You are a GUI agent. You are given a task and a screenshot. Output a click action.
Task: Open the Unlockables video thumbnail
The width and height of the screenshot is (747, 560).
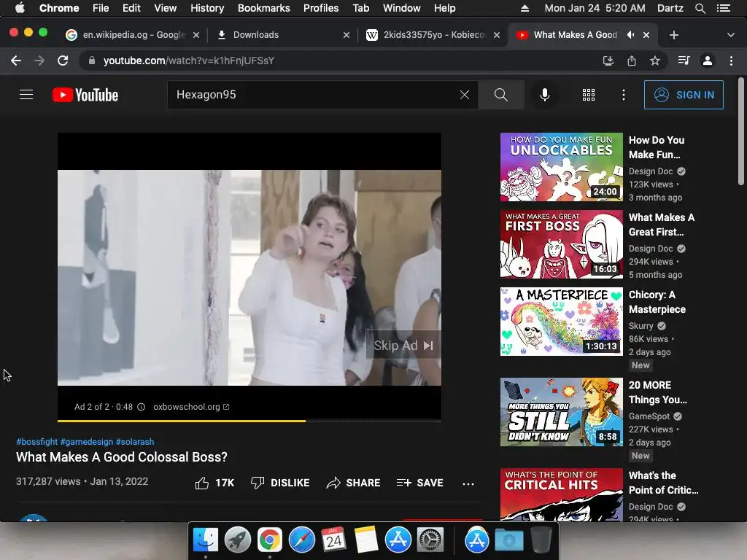coord(561,167)
